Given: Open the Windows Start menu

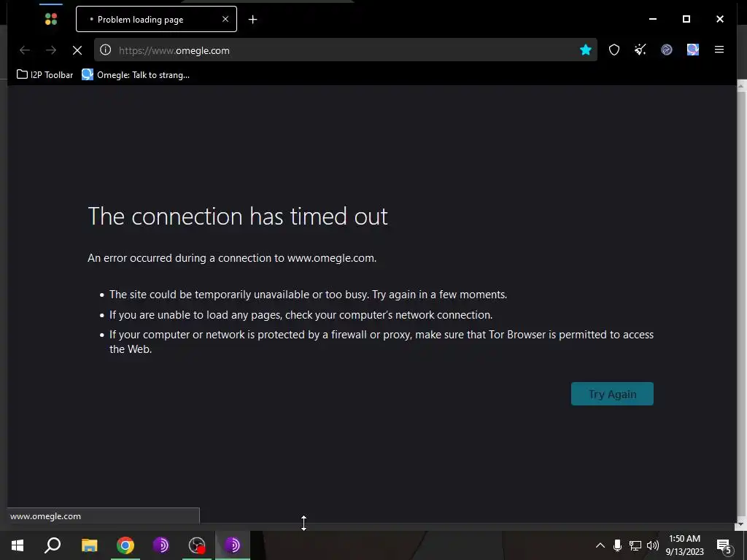Looking at the screenshot, I should point(18,545).
